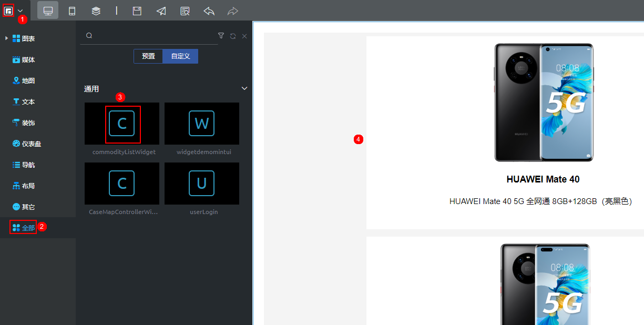Select the 仪表盘 dashboard category
Viewport: 644px width, 325px height.
27,144
